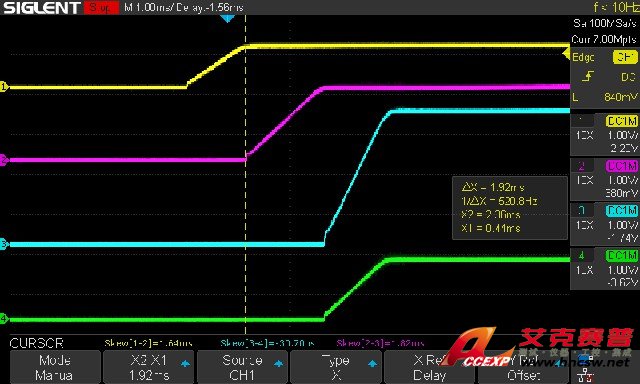Click the yellow trigger level arrow

[566, 53]
